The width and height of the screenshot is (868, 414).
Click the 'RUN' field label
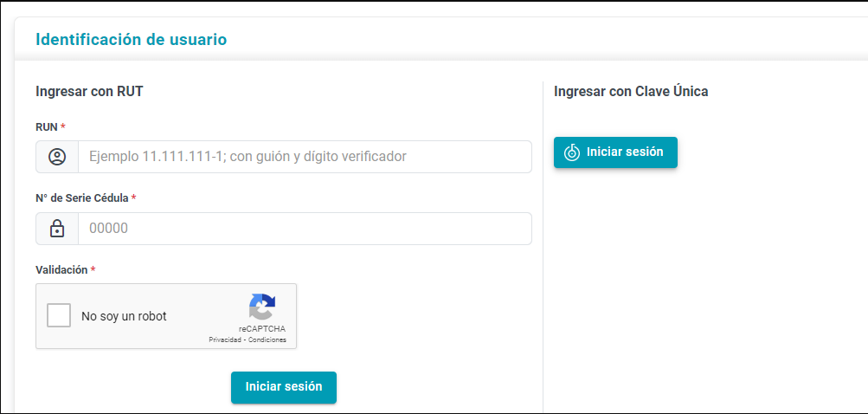[x=47, y=127]
